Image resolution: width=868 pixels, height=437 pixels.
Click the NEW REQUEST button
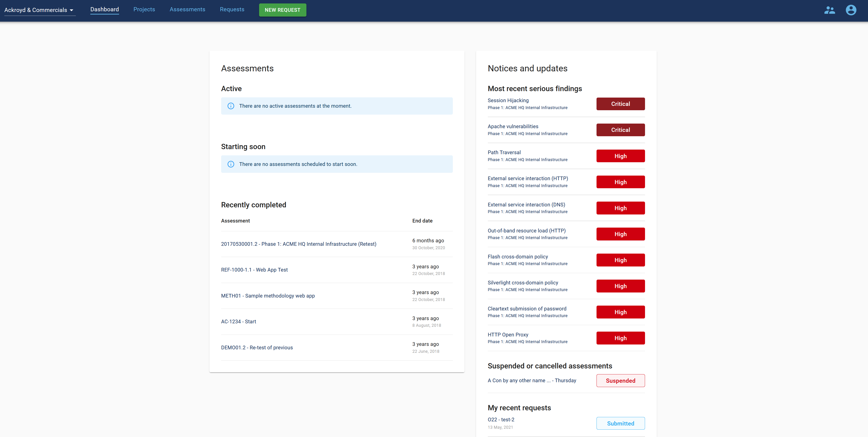(x=282, y=10)
